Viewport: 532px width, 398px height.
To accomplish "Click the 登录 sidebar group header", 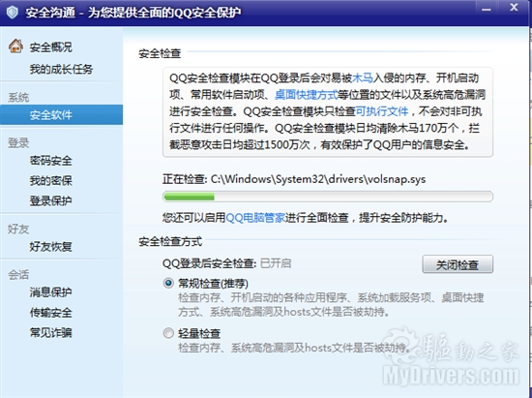I will [x=18, y=142].
